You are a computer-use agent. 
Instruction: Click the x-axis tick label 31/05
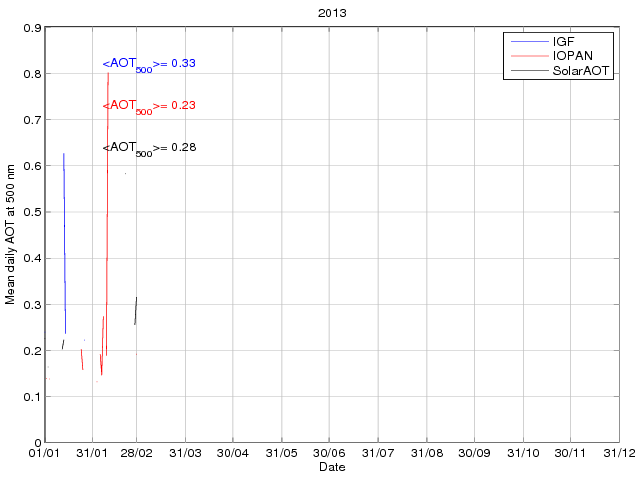281,453
